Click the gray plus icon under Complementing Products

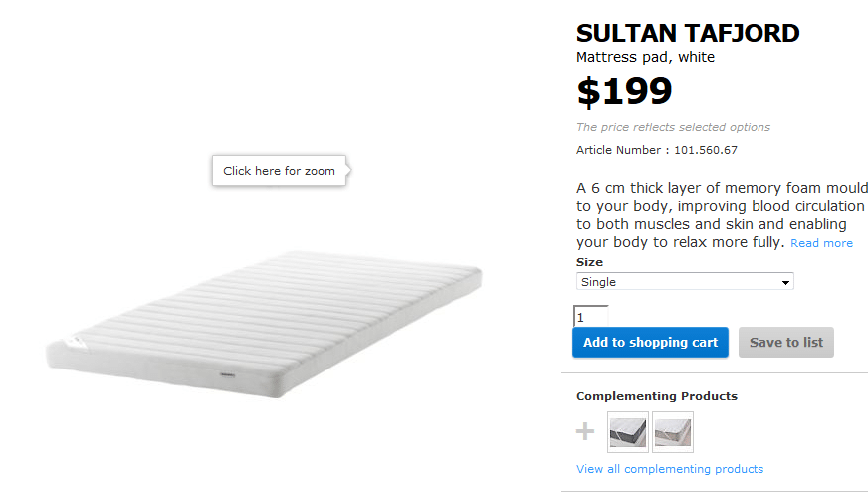(585, 431)
